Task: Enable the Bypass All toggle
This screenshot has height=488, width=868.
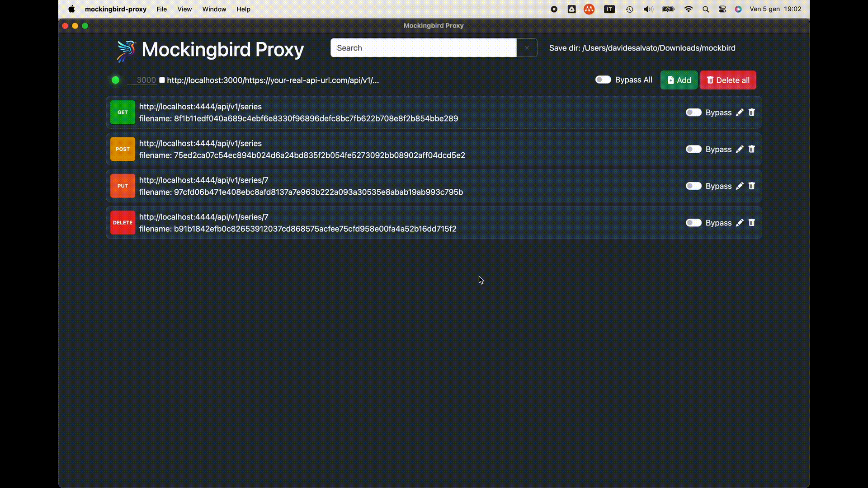Action: pos(603,80)
